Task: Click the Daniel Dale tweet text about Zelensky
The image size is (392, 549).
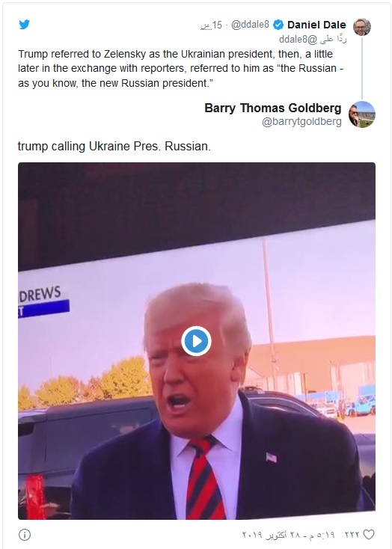Action: (181, 68)
